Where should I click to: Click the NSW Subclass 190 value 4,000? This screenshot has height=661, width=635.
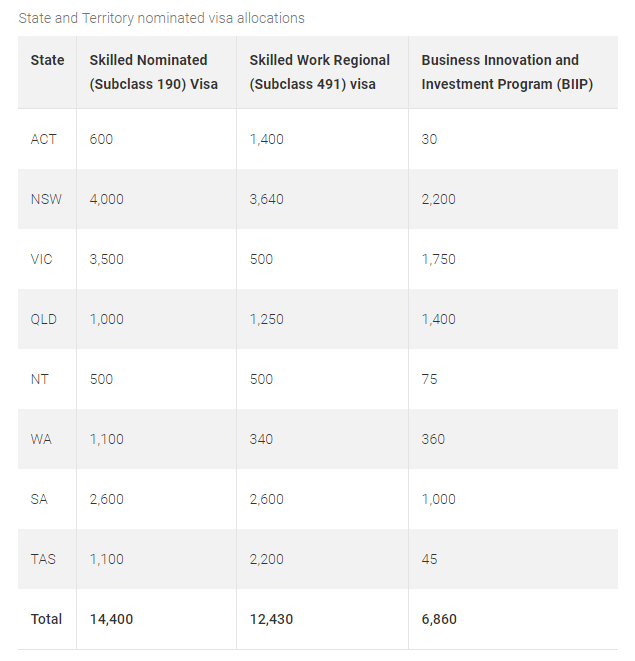pyautogui.click(x=107, y=199)
